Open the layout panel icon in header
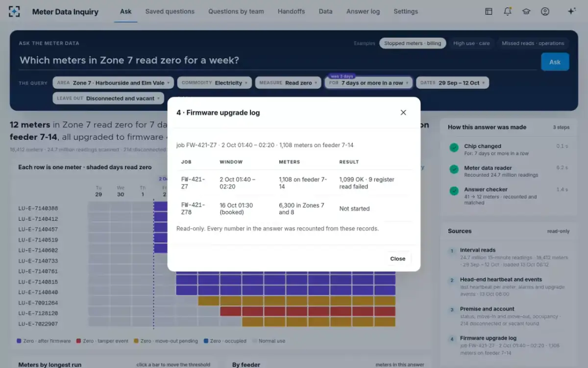The width and height of the screenshot is (588, 368). (x=489, y=12)
